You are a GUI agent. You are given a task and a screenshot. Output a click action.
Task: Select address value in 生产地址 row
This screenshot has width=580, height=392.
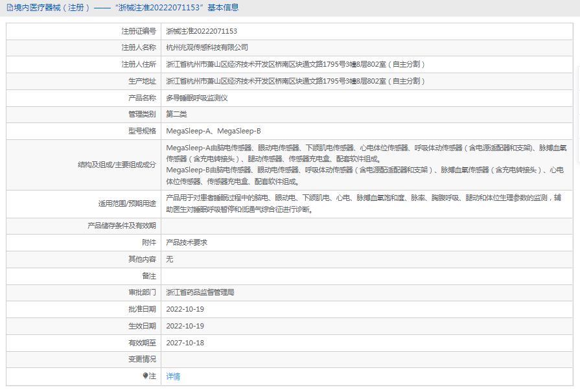[295, 82]
